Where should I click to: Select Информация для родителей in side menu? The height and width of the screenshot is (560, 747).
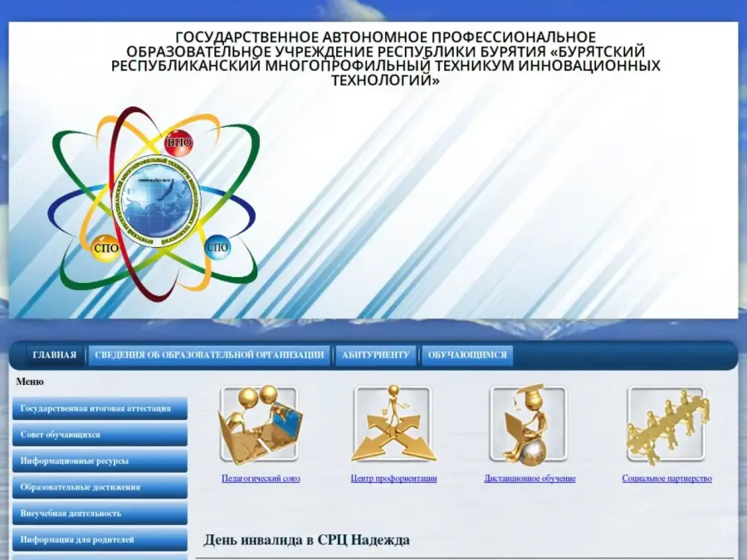pyautogui.click(x=100, y=539)
